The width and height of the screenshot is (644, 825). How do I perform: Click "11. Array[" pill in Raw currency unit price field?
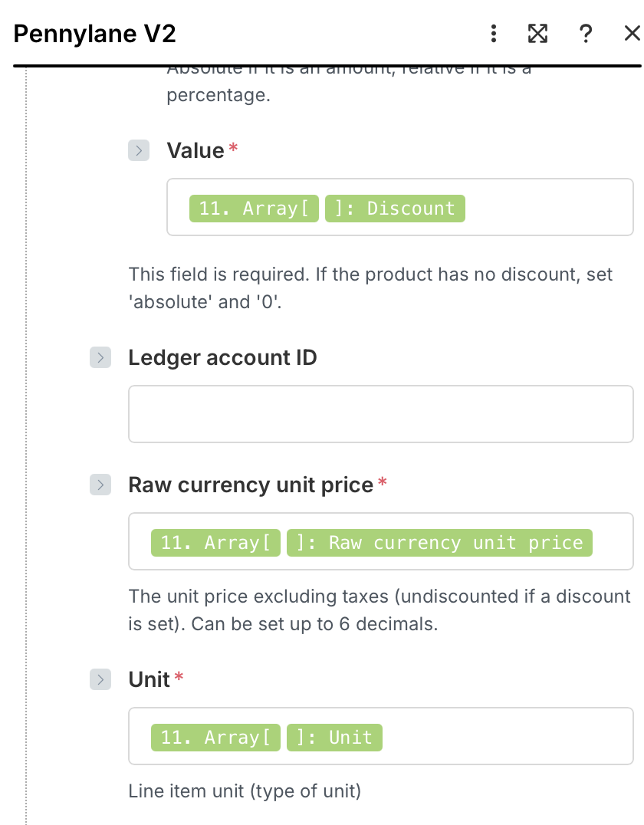coord(215,543)
